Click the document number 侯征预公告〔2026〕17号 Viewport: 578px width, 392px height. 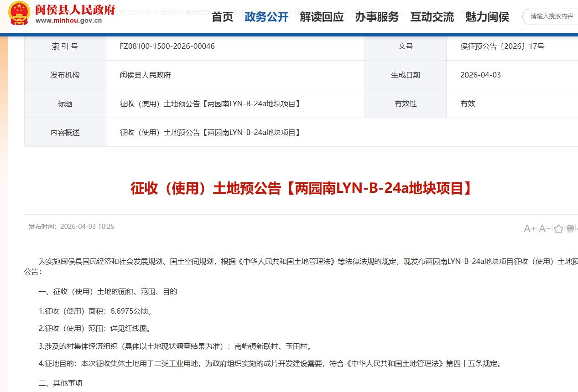point(502,46)
